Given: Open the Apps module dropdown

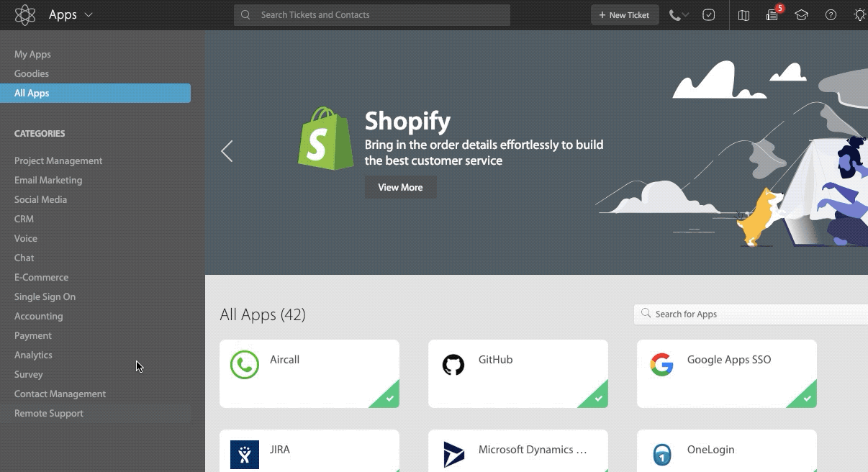Looking at the screenshot, I should [71, 14].
